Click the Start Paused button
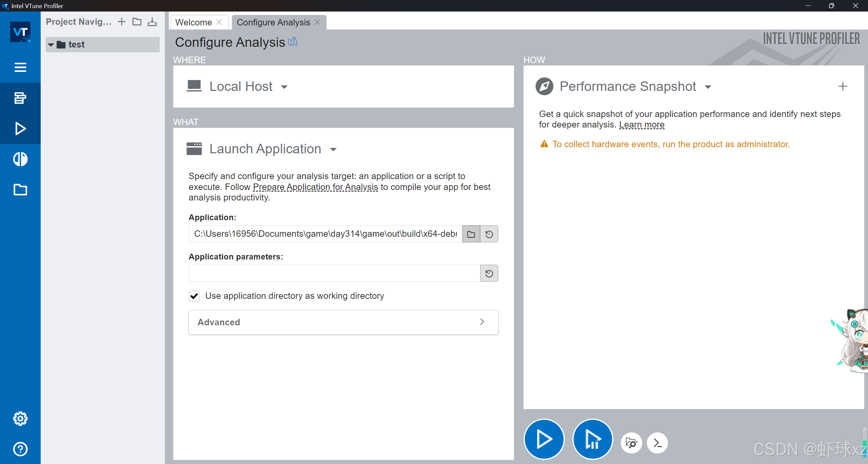The width and height of the screenshot is (868, 464). (x=592, y=439)
